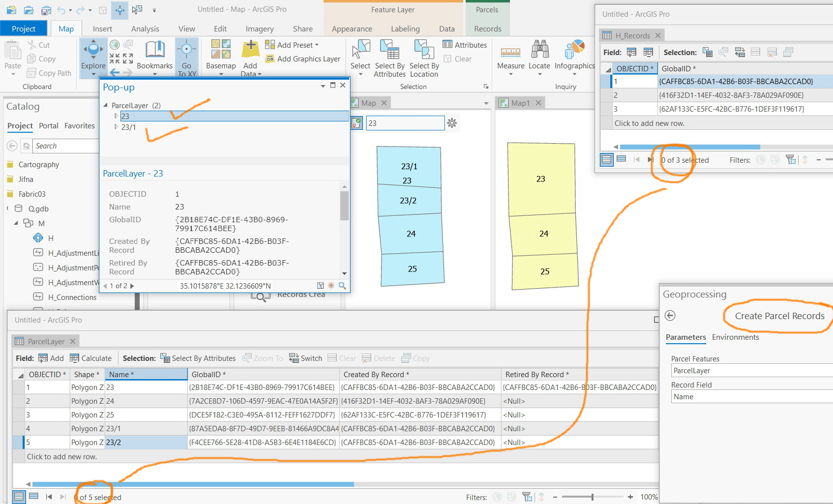Screen dimensions: 833x504
Task: Click Add field icon in H_Records table
Action: point(632,52)
